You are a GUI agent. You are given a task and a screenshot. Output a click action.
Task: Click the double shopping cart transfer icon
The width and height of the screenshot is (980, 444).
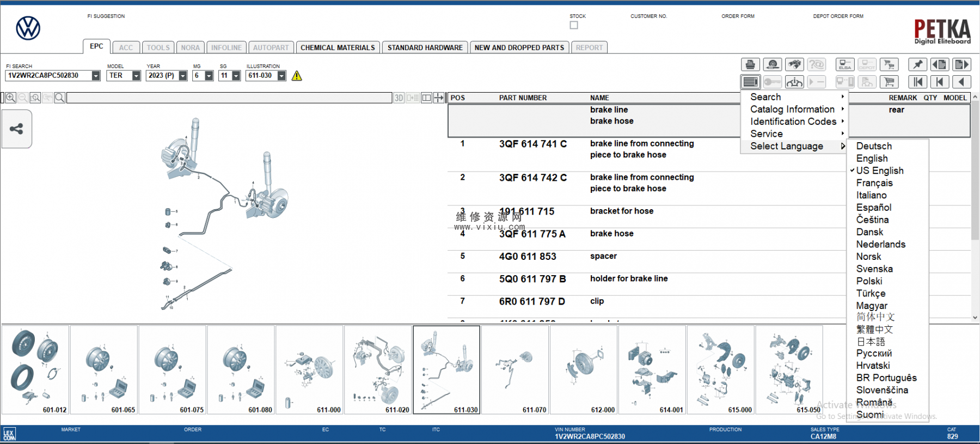tap(889, 65)
